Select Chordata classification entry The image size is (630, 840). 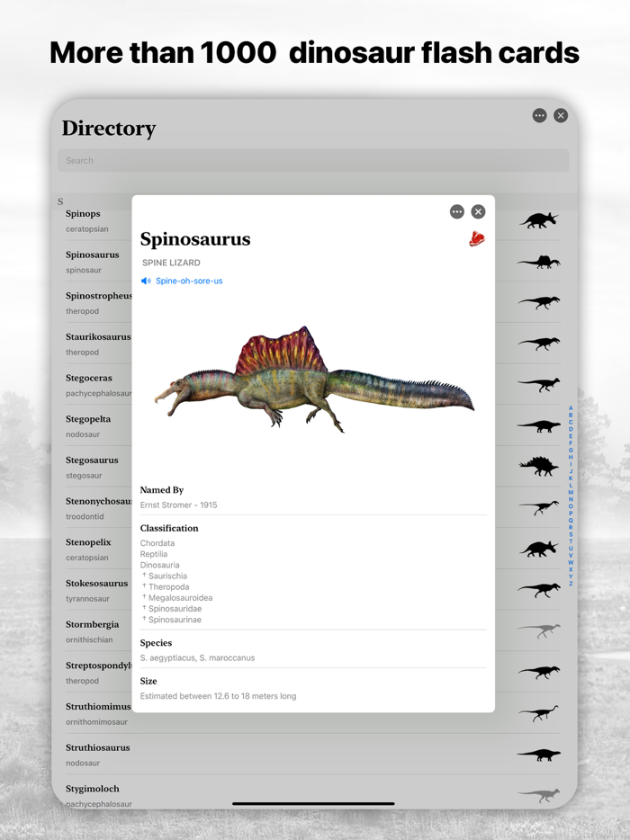(x=157, y=542)
